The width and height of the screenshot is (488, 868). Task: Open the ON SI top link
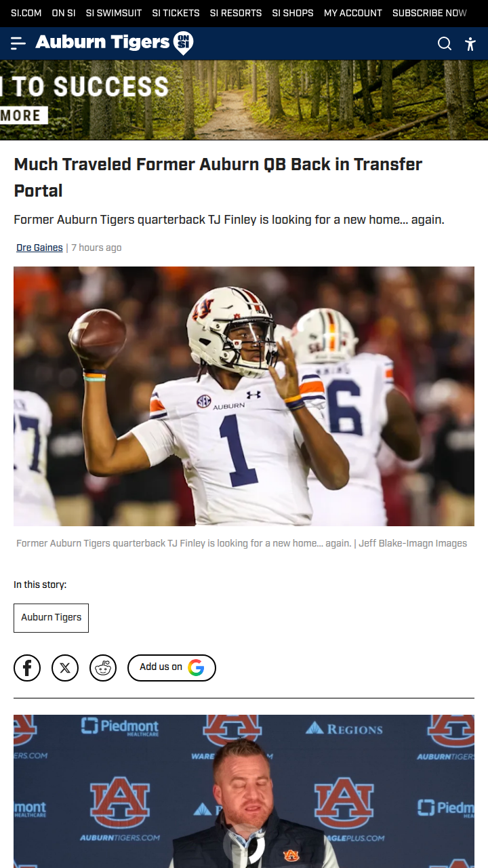(64, 13)
